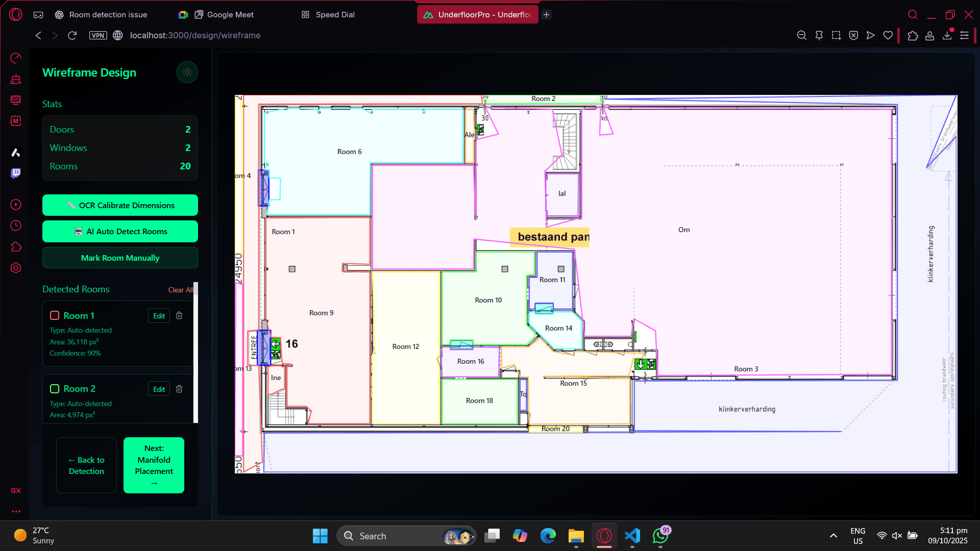Tick the Room 1 checkbox

[55, 315]
